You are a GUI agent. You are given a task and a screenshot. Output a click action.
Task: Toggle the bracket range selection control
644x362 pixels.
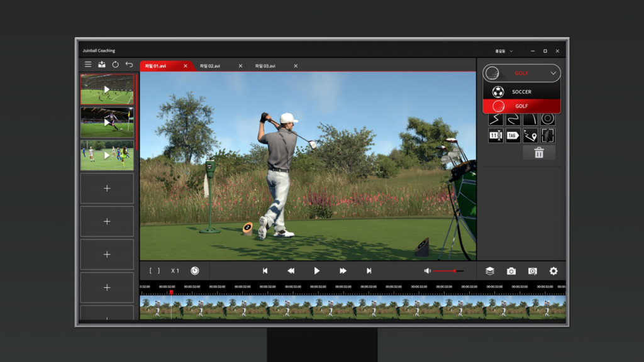(x=155, y=271)
